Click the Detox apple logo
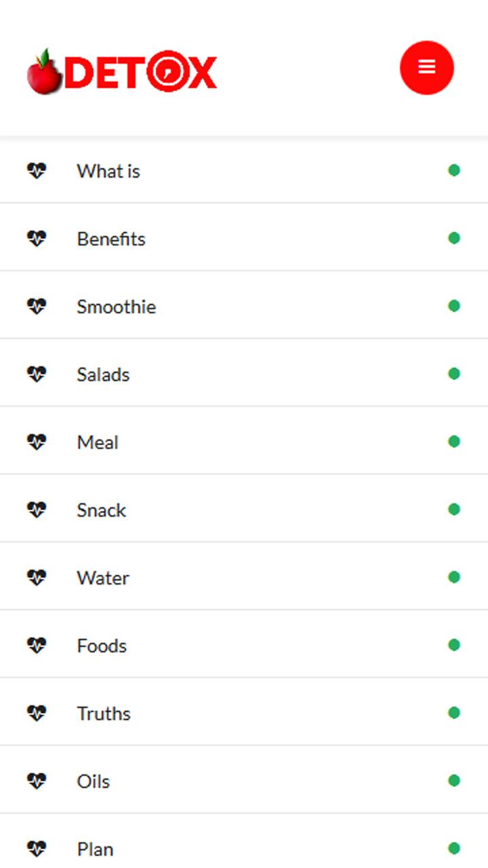 [122, 71]
